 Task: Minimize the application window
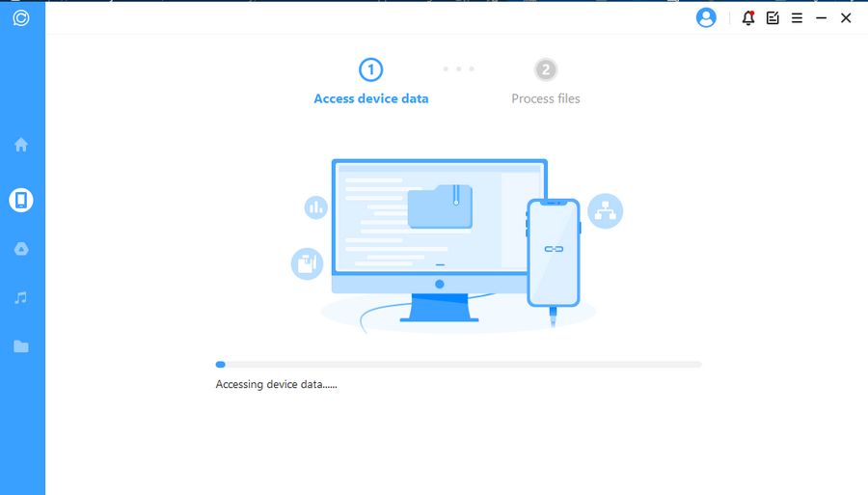pos(822,17)
